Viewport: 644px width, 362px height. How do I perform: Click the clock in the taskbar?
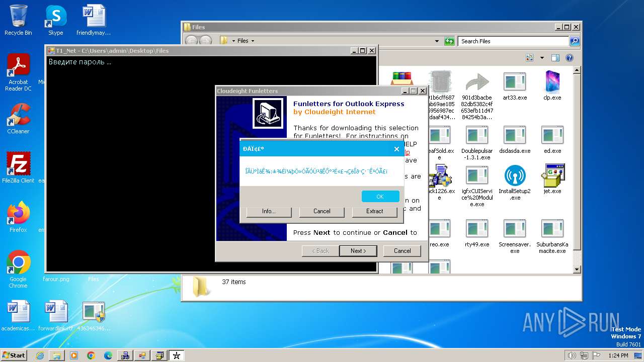(618, 355)
